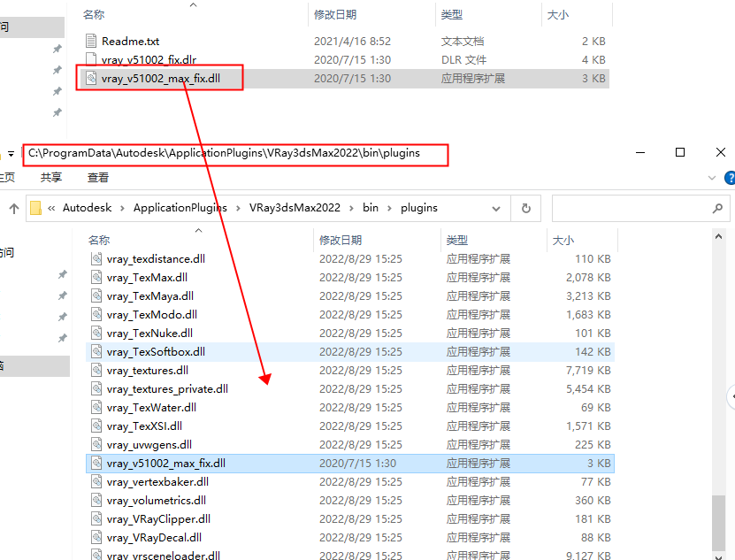
Task: Click the vray_texdistance.dll file icon
Action: [x=96, y=259]
